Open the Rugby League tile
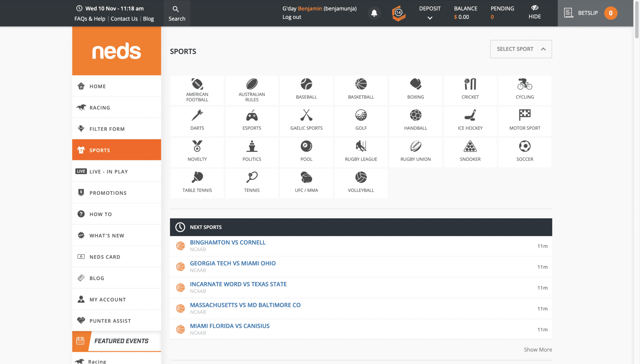The width and height of the screenshot is (640, 364). point(361,152)
